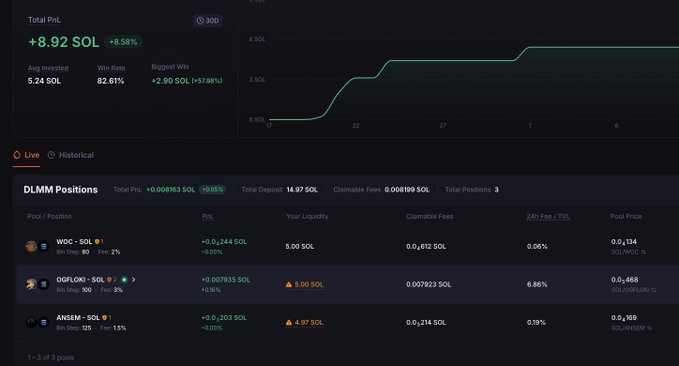Click the 6.86% fee/TVL value
This screenshot has width=679, height=366.
click(x=537, y=285)
